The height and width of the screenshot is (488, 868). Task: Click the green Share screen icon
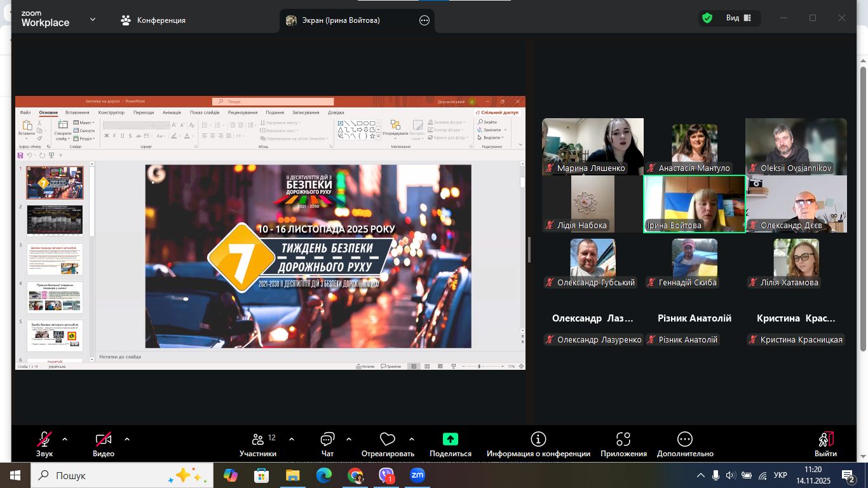click(x=450, y=440)
